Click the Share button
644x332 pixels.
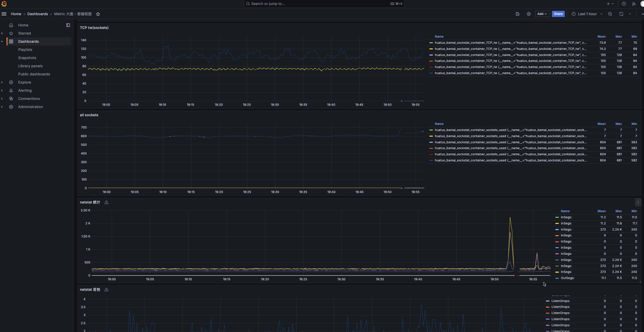click(558, 14)
